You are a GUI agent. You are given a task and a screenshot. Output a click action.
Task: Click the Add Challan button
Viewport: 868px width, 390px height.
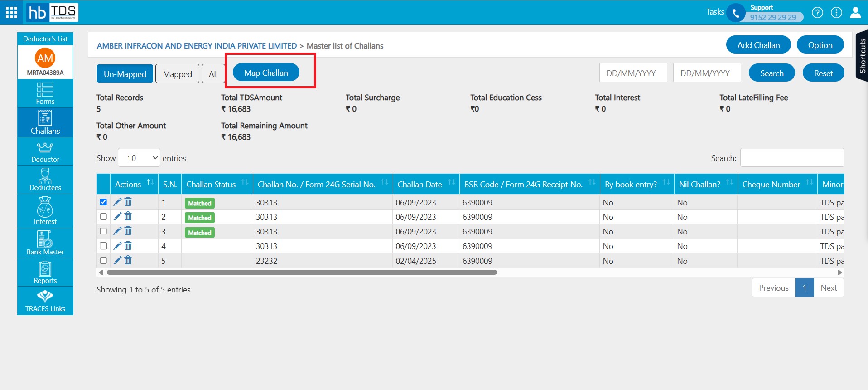pyautogui.click(x=758, y=45)
